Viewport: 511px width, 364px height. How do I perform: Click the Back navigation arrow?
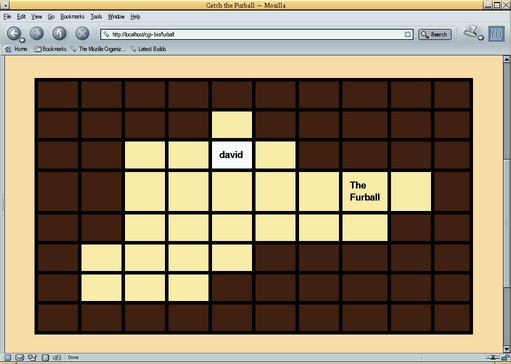[14, 33]
